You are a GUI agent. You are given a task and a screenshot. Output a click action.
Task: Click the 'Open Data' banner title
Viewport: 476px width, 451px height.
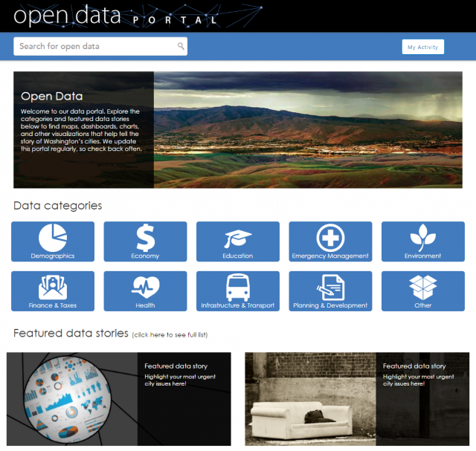point(52,96)
